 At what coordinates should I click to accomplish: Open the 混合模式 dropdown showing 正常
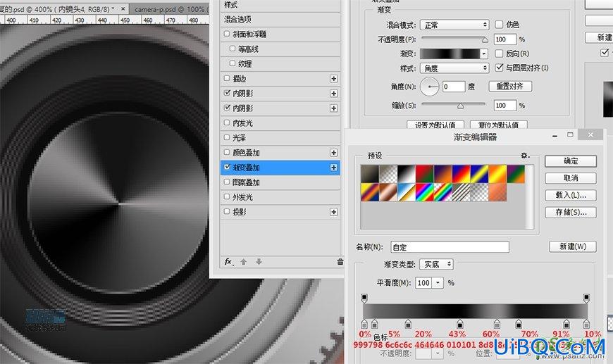[454, 25]
